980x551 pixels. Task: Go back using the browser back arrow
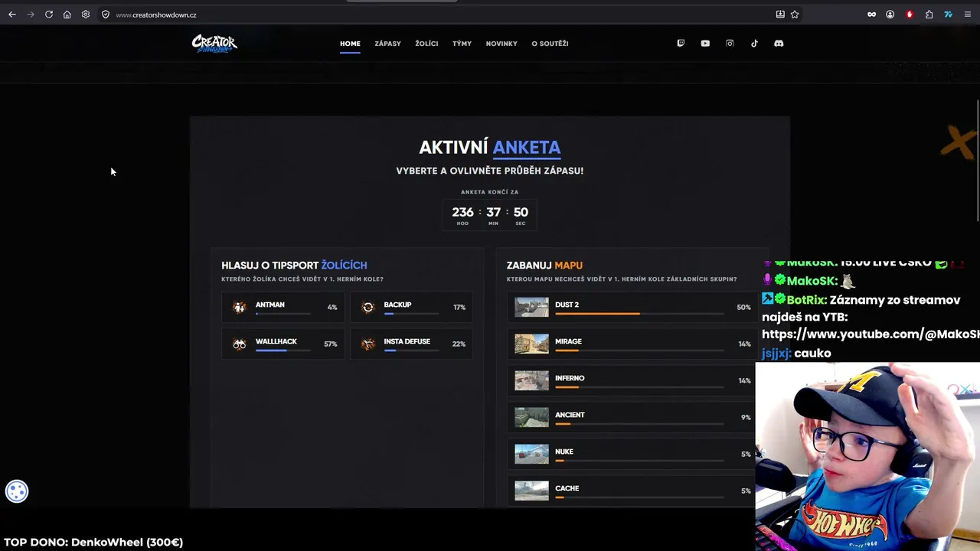(x=12, y=15)
